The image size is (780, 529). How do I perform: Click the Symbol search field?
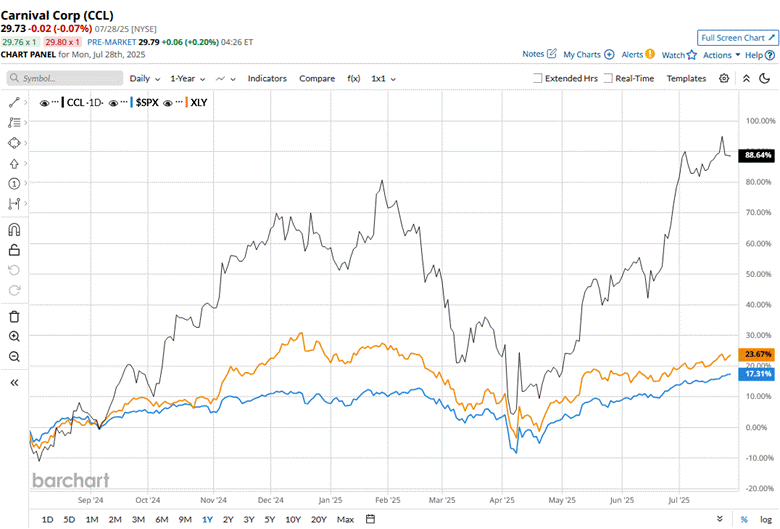click(x=65, y=78)
